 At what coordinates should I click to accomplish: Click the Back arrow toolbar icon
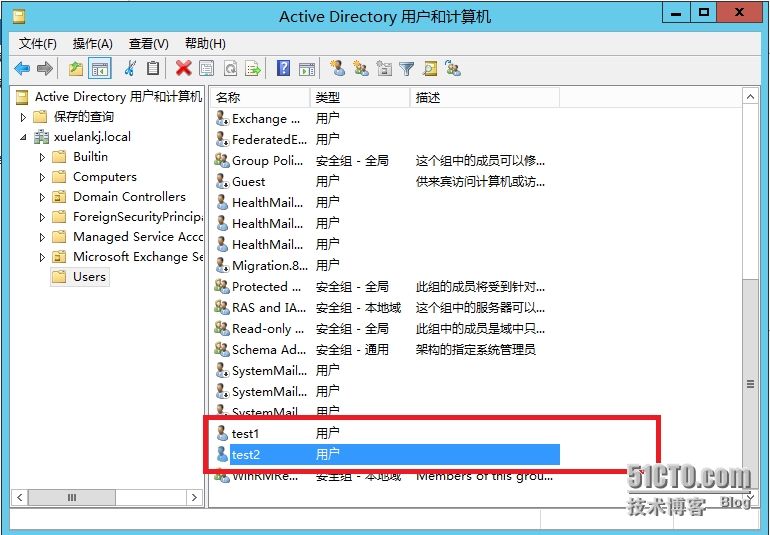click(x=22, y=68)
